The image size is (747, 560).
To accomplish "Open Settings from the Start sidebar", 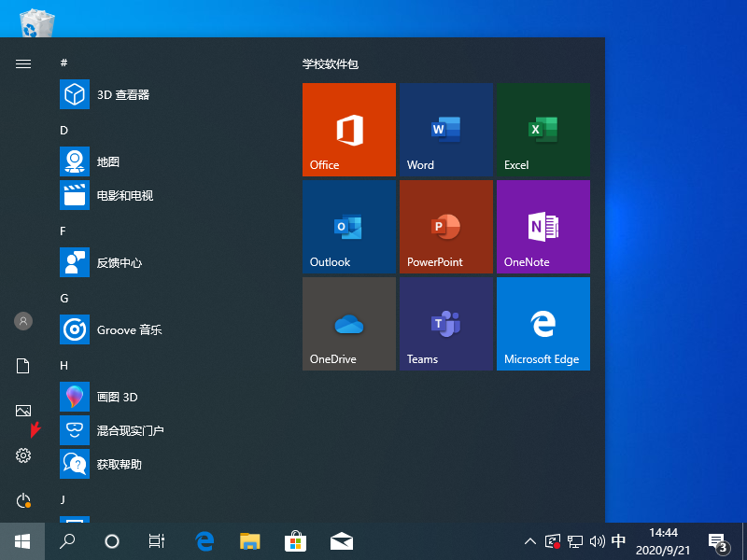I will [x=23, y=455].
